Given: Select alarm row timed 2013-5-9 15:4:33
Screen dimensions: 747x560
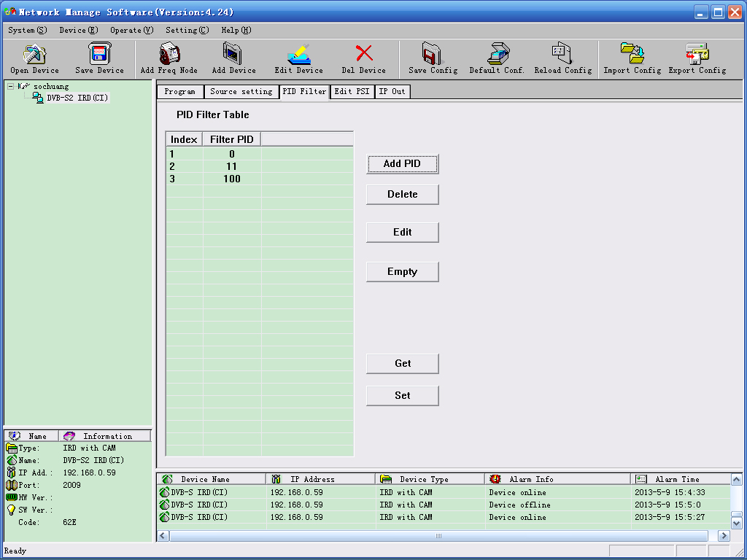Looking at the screenshot, I should (x=444, y=492).
